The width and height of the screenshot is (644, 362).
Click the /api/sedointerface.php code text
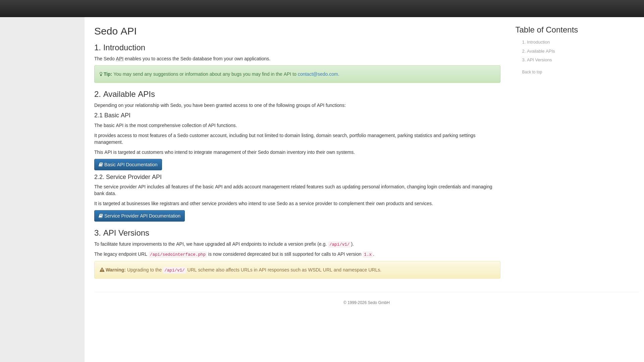(178, 254)
